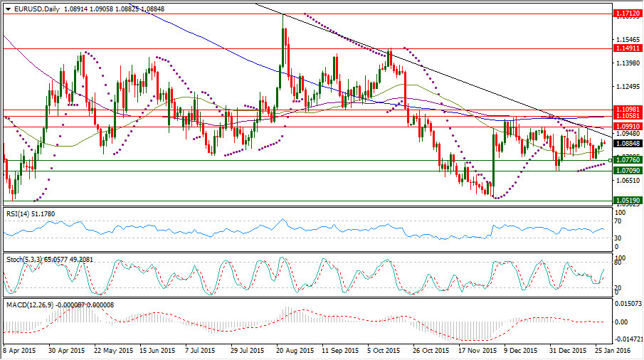Select the 1.09910 red level label
The width and height of the screenshot is (644, 360).
tap(627, 127)
